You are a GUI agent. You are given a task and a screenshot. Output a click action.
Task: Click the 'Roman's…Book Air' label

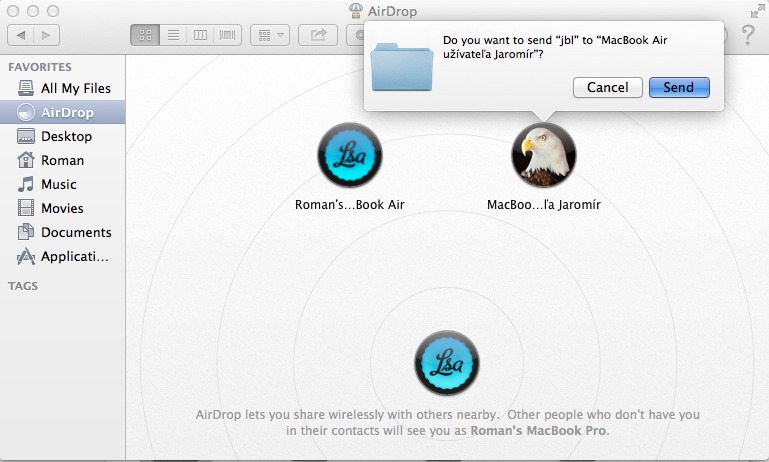click(350, 205)
